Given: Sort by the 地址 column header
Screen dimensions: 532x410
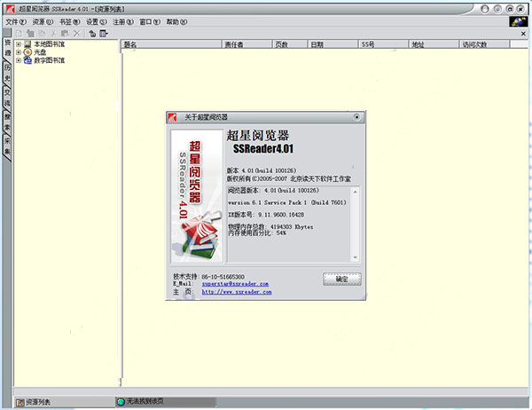Looking at the screenshot, I should [434, 44].
